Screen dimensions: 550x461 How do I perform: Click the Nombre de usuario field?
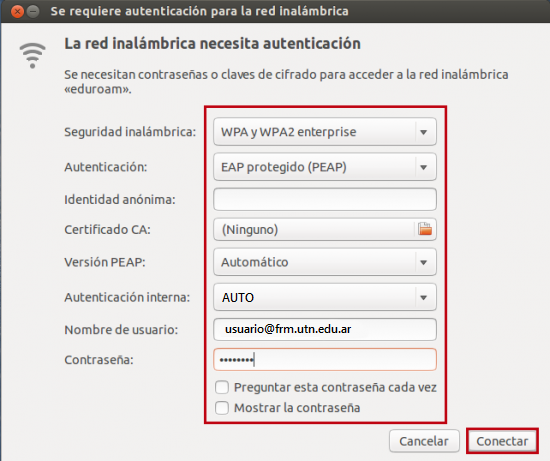(325, 329)
